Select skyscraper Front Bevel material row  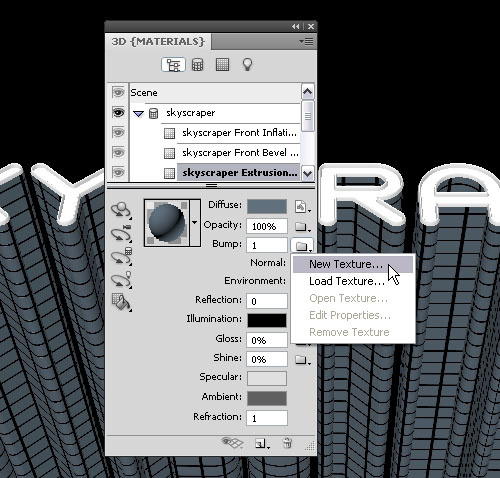[x=239, y=153]
